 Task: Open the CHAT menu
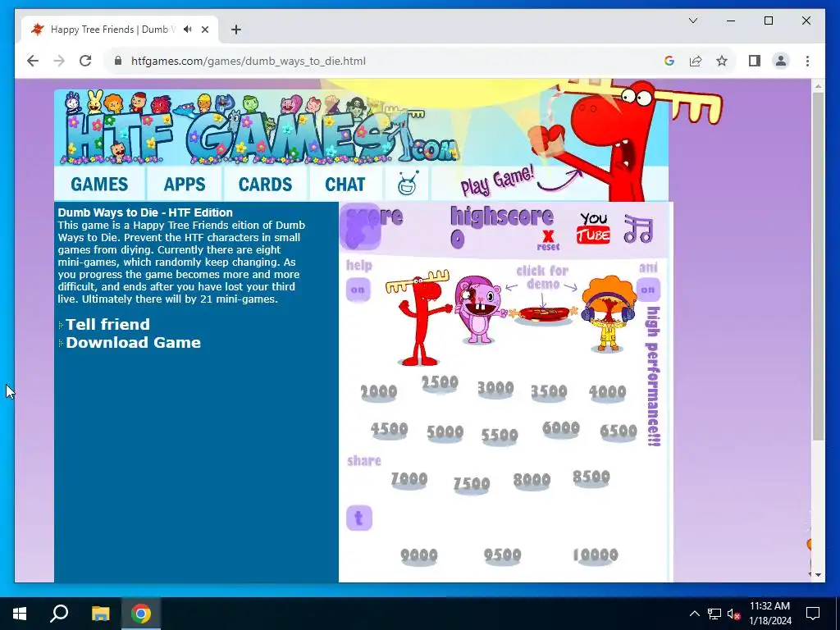click(345, 185)
